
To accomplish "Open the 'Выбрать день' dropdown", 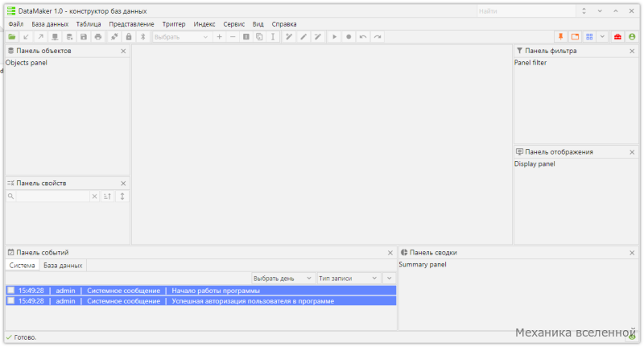I will (283, 278).
